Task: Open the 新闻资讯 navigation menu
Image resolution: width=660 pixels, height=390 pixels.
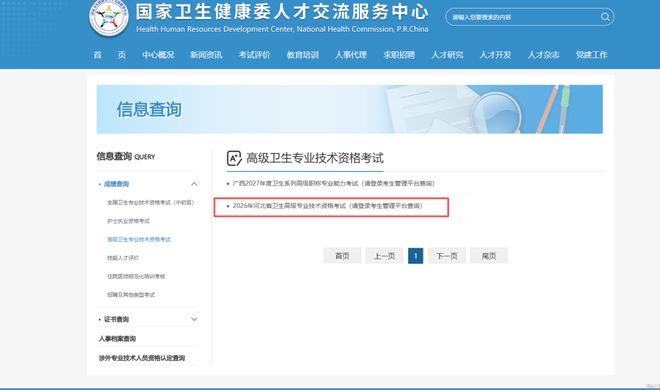Action: 206,55
